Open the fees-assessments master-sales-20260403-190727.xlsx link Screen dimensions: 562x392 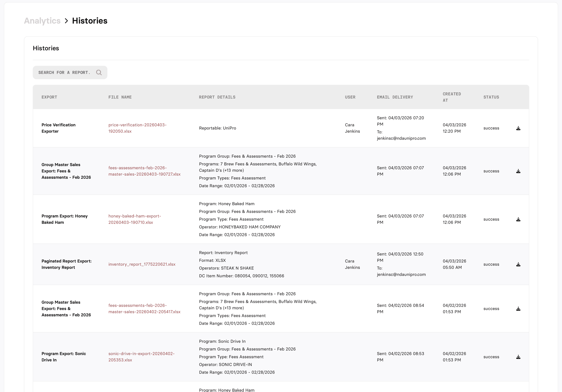(144, 171)
